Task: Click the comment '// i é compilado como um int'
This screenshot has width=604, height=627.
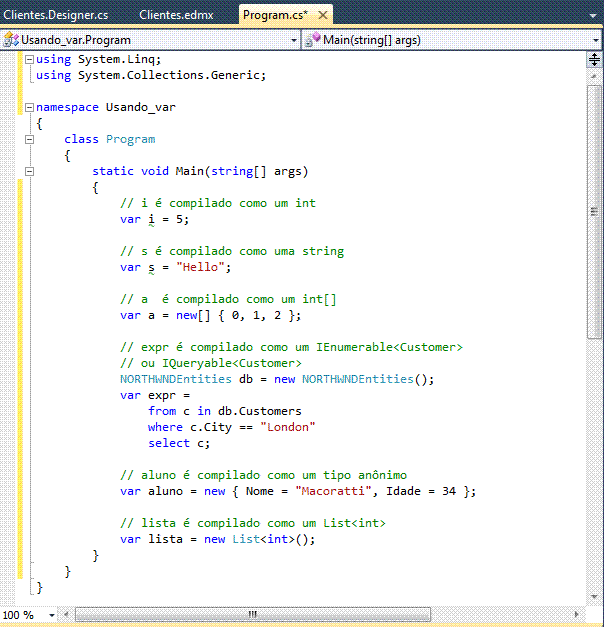Action: [x=218, y=204]
